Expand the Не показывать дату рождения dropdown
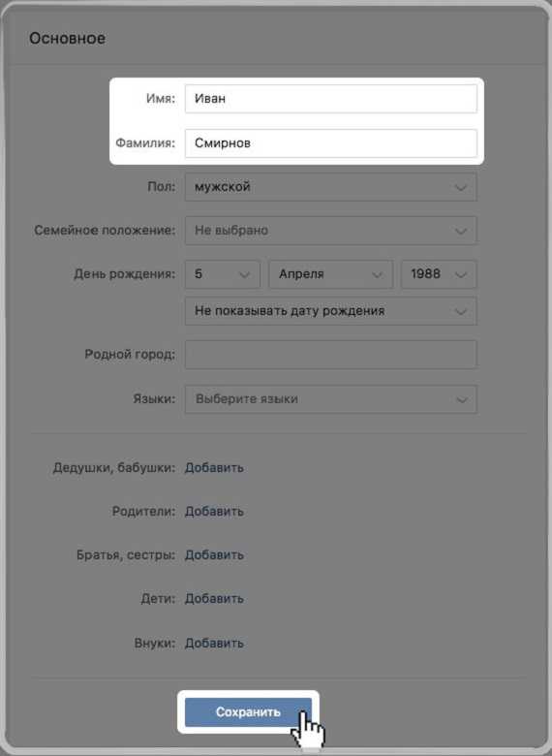Image resolution: width=552 pixels, height=756 pixels. coord(331,311)
